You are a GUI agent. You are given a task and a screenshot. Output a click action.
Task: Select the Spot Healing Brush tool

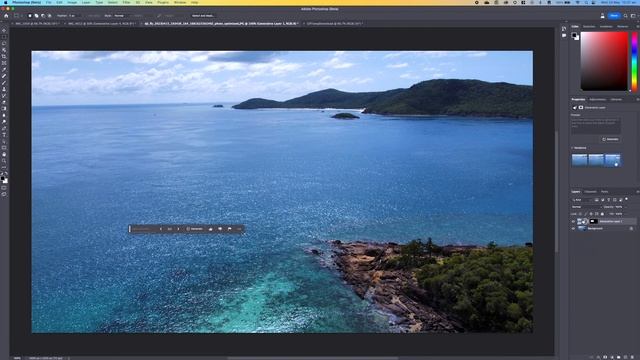click(4, 76)
